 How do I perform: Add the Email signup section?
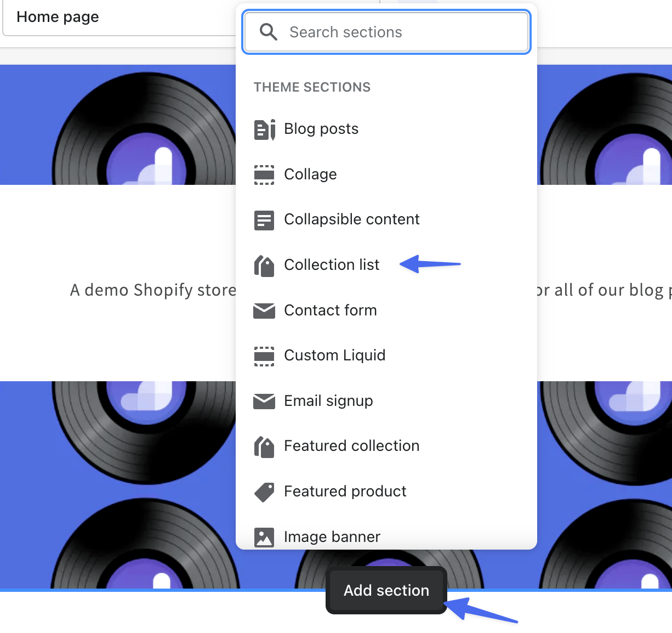(x=328, y=401)
